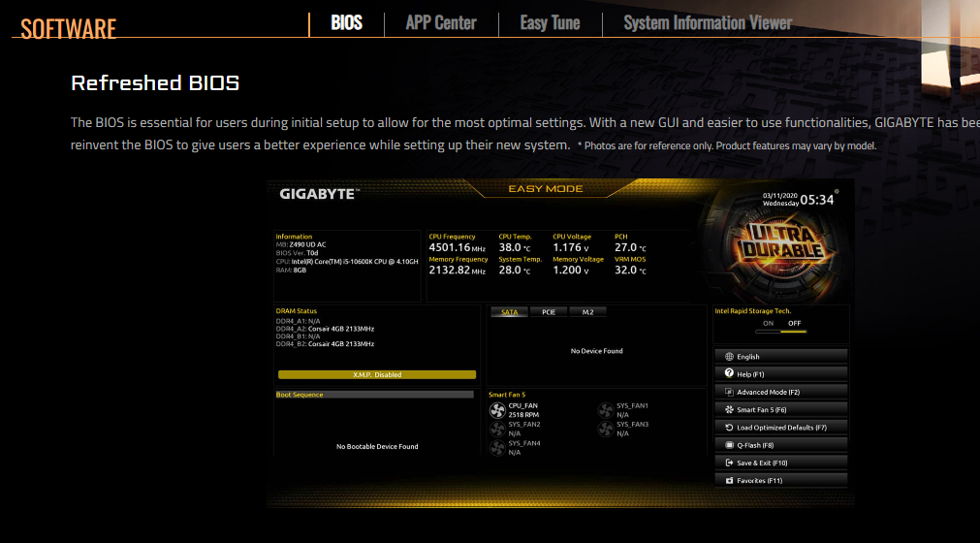
Task: Click the Information panel heading
Action: (294, 237)
